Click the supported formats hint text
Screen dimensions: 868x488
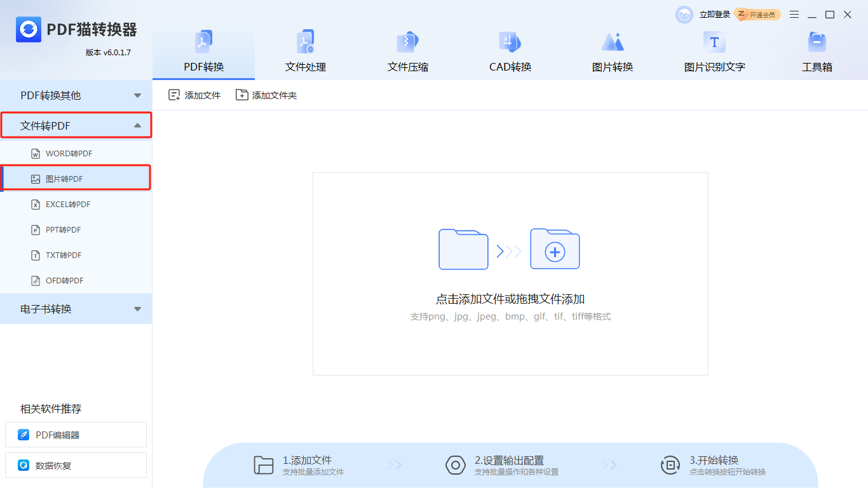click(x=510, y=316)
